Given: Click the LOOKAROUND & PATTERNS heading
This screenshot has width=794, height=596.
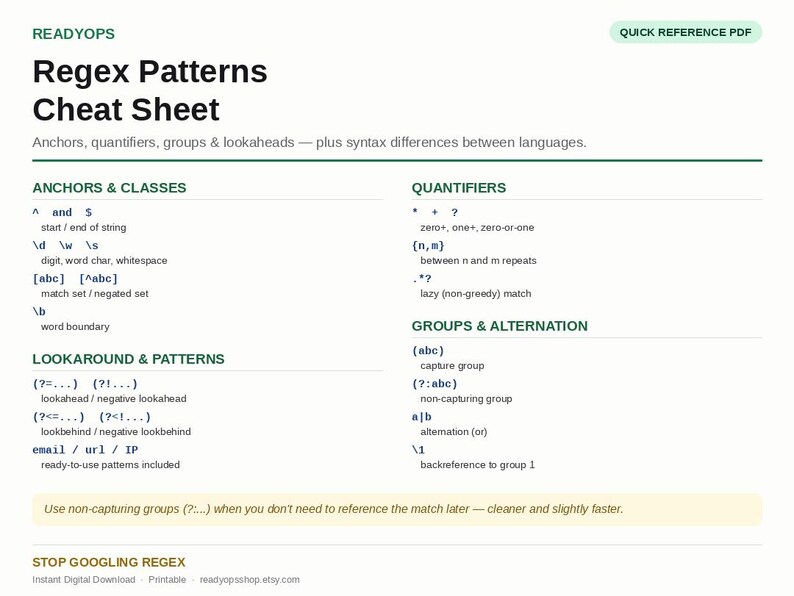Looking at the screenshot, I should (x=129, y=359).
